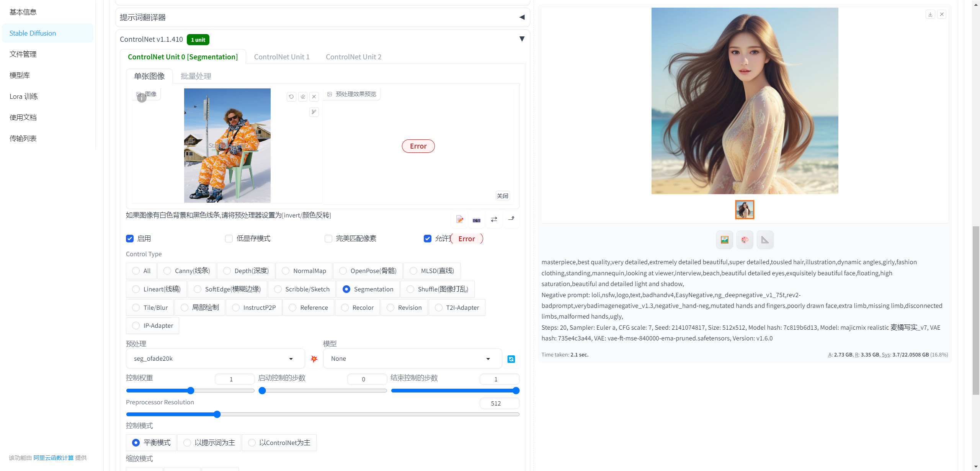Send result to img2img with picture-frame icon
The image size is (980, 471).
(x=724, y=240)
